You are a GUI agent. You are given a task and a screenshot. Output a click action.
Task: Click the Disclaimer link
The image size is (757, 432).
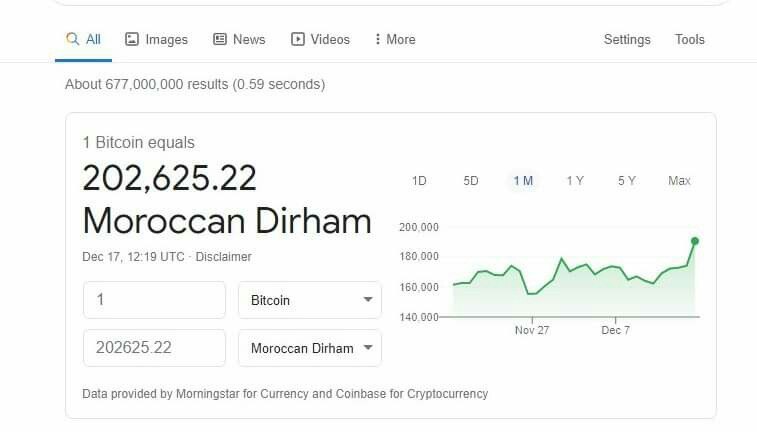pyautogui.click(x=223, y=257)
